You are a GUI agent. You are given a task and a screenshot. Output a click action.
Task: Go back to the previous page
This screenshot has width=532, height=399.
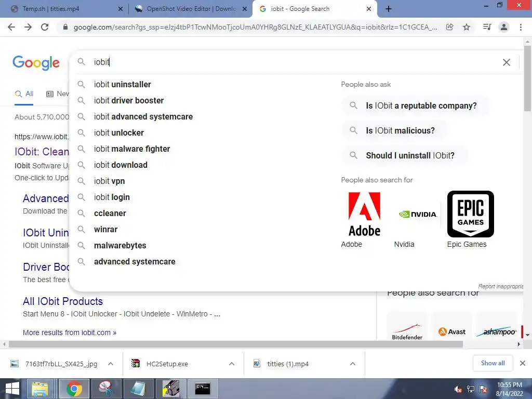[x=11, y=27]
